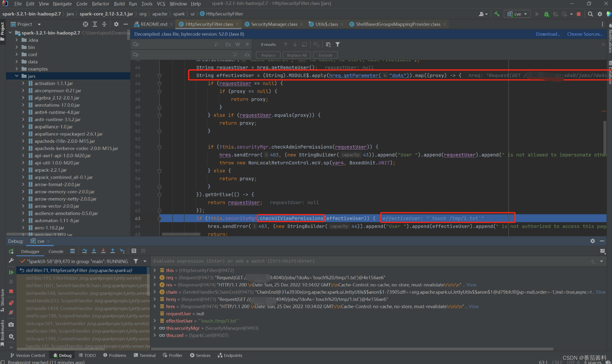
Task: Click the Mute Breakpoints icon
Action: (x=11, y=312)
